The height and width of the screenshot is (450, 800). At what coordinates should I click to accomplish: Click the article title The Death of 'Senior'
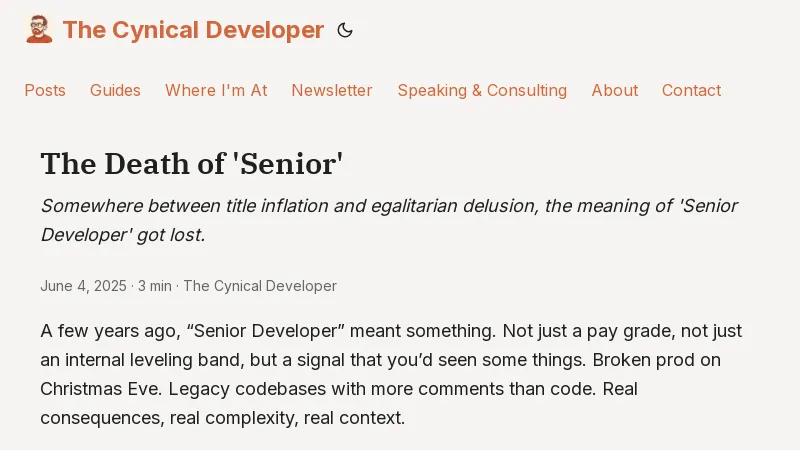(x=191, y=163)
